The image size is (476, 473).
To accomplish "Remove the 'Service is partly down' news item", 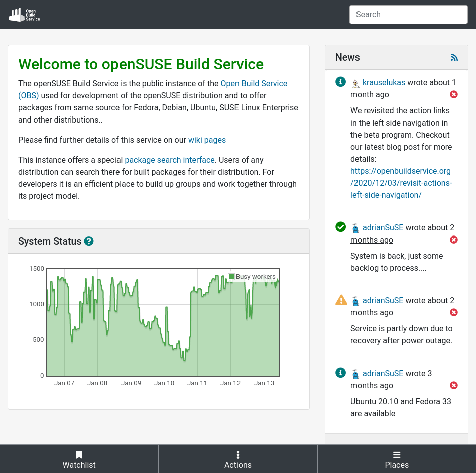I will (x=454, y=312).
